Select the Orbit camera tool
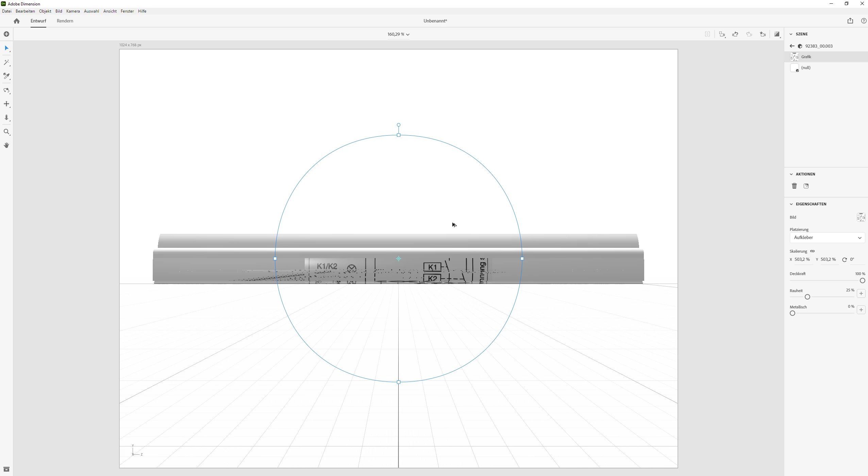868x476 pixels. click(x=6, y=90)
